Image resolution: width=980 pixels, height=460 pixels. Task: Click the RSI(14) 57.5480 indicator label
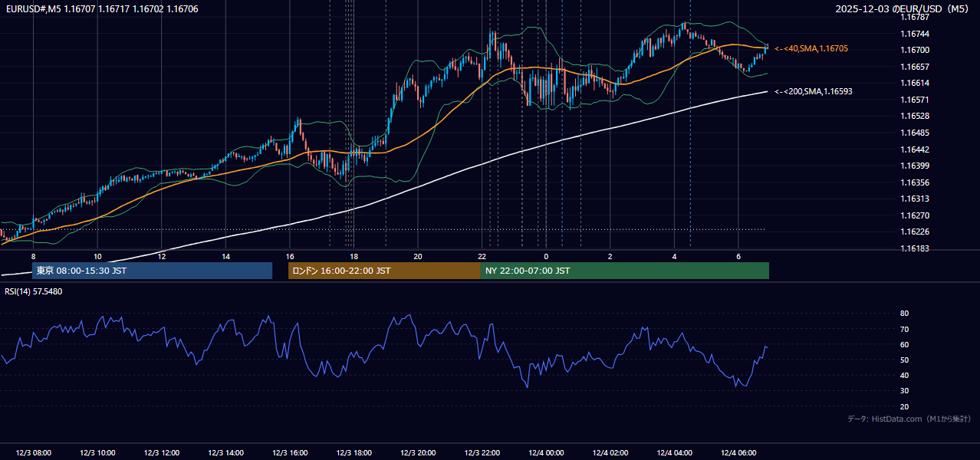[x=34, y=291]
